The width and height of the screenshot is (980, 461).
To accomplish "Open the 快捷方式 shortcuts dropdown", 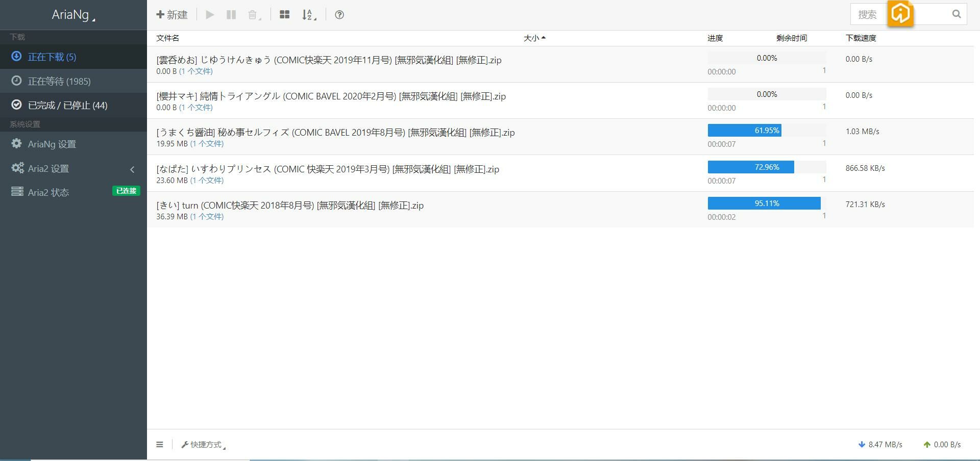I will pos(204,445).
